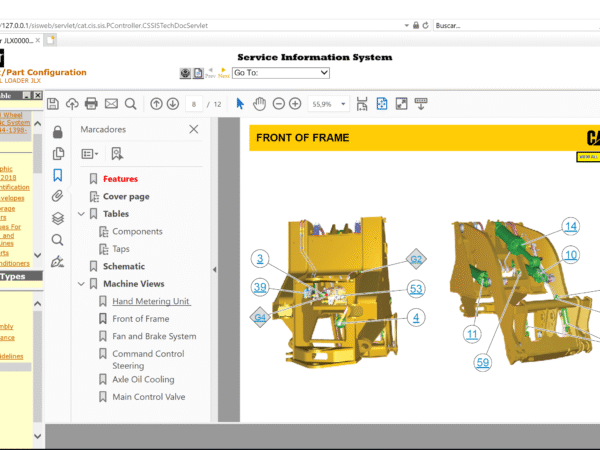Click the SIS print-preview icon beside Prev
Screen dimensions: 600x450
pyautogui.click(x=198, y=73)
